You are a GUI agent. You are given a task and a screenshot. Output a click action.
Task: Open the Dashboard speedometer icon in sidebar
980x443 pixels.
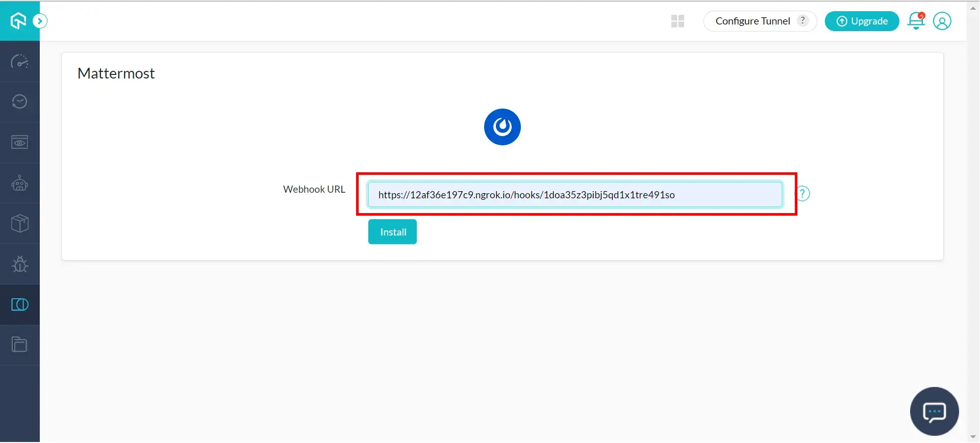19,62
